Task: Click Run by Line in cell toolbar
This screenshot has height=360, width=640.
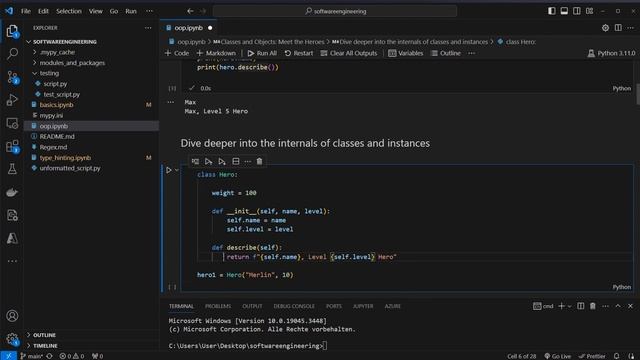Action: (x=196, y=161)
